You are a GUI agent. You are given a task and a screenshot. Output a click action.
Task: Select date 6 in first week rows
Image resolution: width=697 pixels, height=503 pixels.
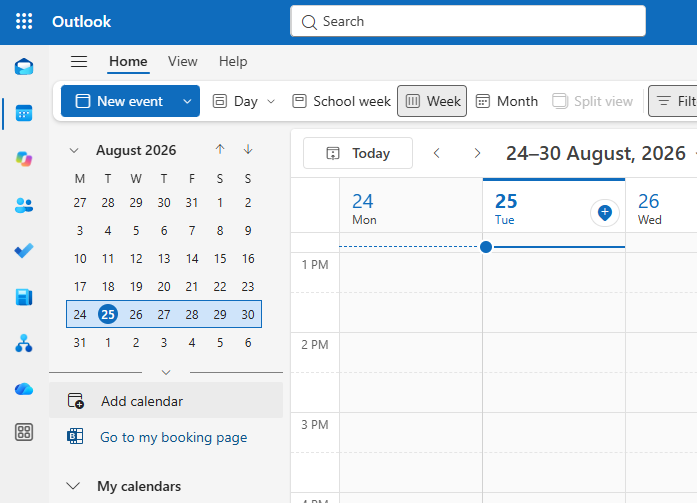click(164, 231)
